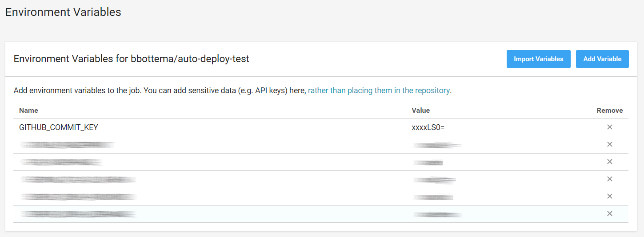Image resolution: width=644 pixels, height=237 pixels.
Task: Remove the fourth environment variable row
Action: click(x=609, y=179)
